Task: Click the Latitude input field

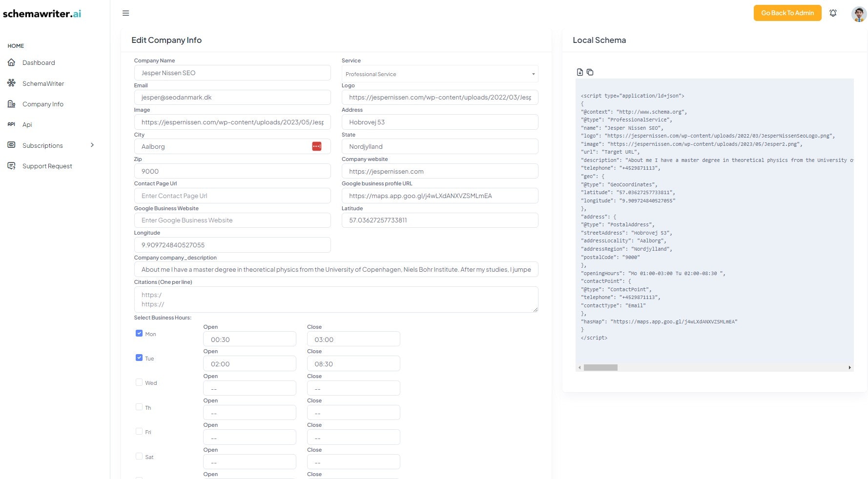Action: (440, 220)
